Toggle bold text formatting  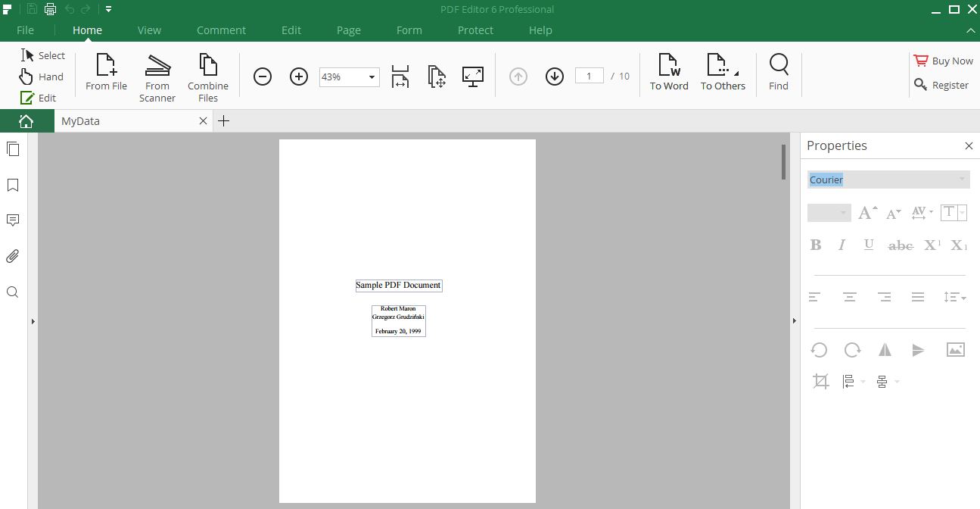815,245
